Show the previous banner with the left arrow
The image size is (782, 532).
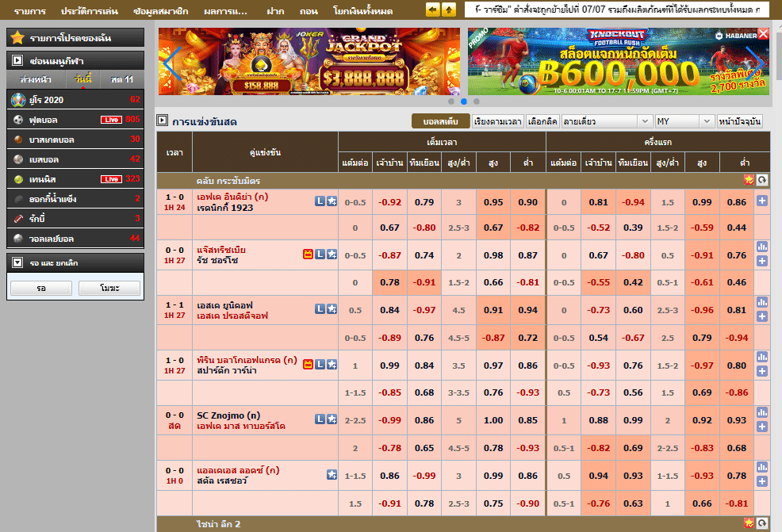click(x=172, y=62)
